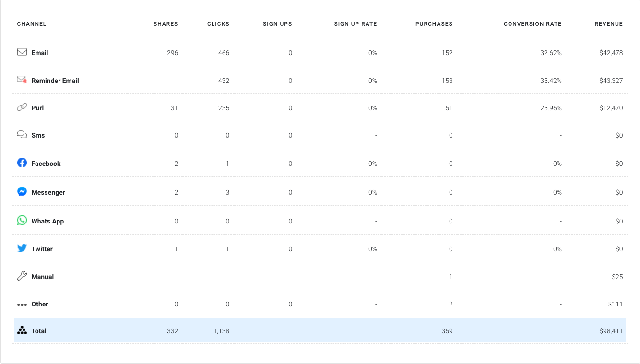Click the Reminder Email envelope icon
Viewport: 640px width, 364px height.
[22, 80]
